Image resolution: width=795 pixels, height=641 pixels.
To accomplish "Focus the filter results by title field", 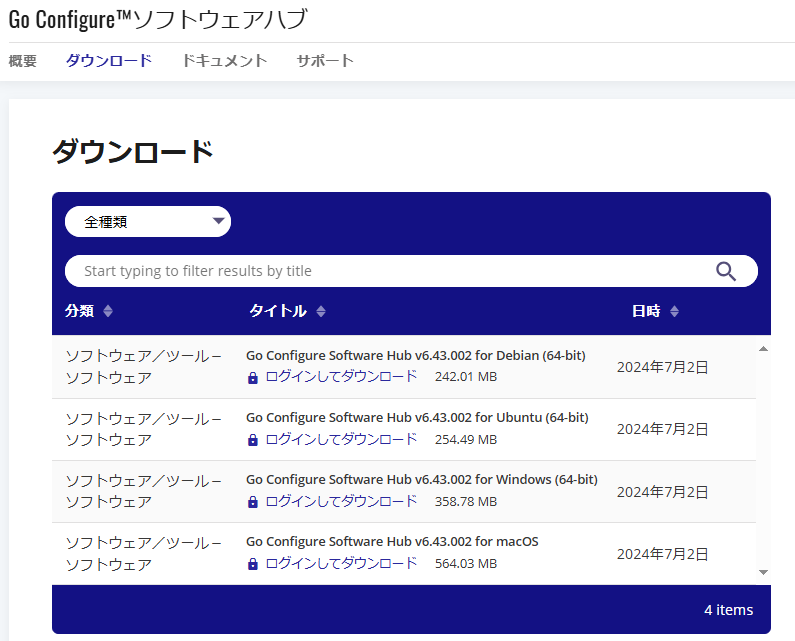I will pos(390,271).
